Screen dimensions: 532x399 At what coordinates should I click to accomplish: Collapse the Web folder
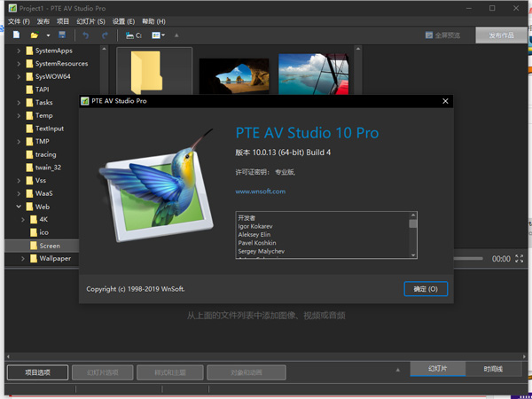click(19, 207)
